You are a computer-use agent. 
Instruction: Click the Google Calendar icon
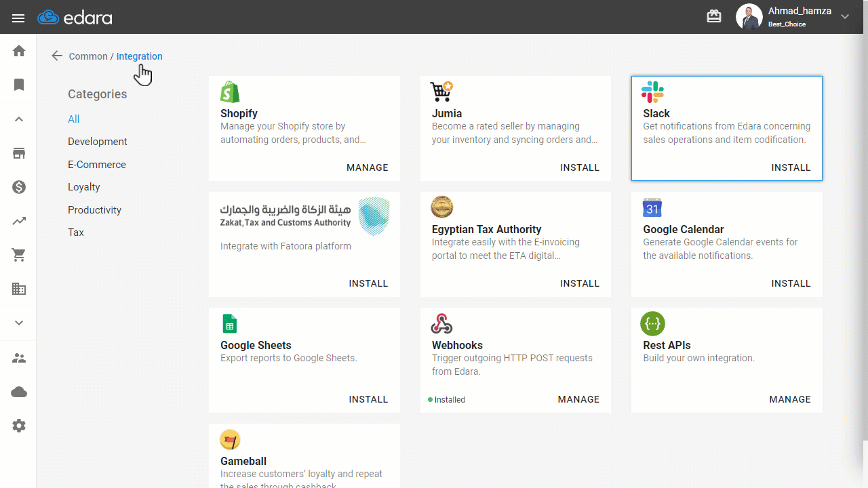[652, 207]
